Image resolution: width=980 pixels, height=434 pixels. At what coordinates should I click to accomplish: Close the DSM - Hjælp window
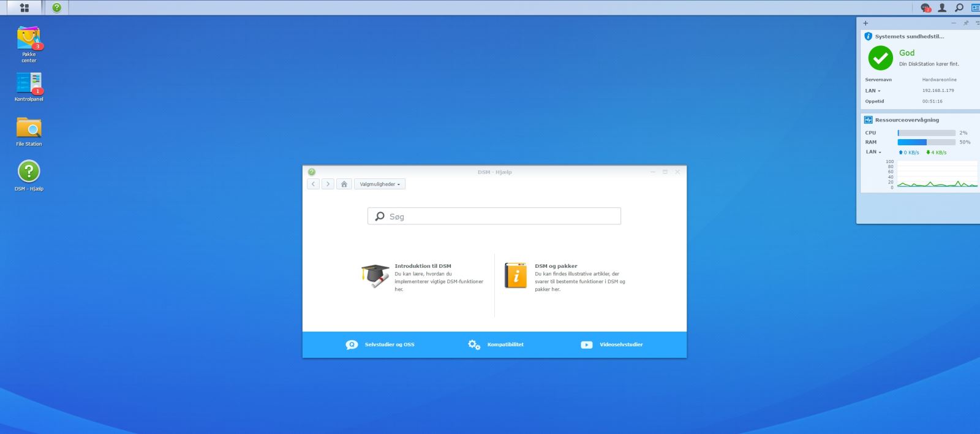[x=677, y=172]
